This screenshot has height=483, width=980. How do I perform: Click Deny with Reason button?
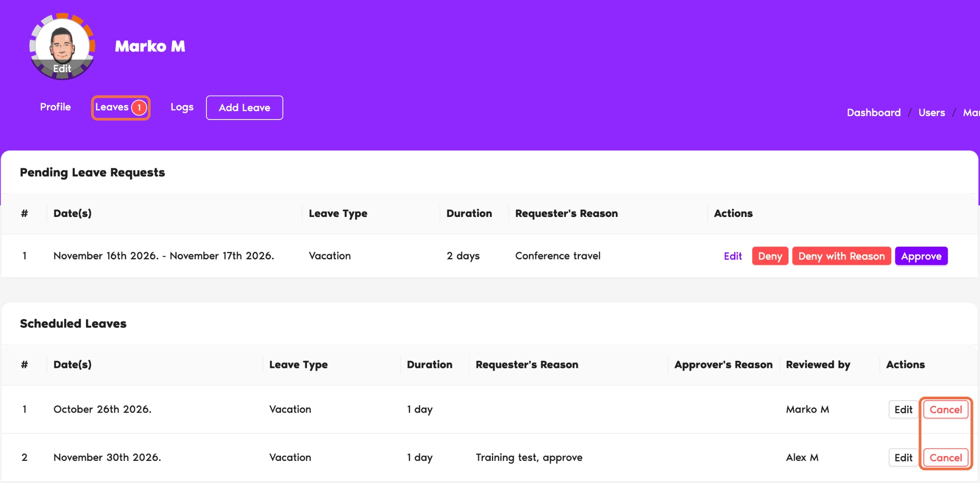click(x=841, y=256)
